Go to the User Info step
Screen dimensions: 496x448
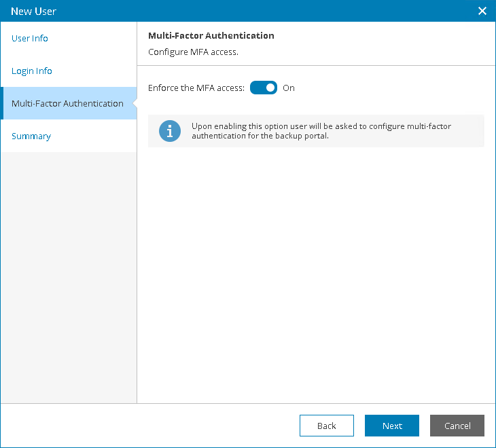tap(30, 39)
